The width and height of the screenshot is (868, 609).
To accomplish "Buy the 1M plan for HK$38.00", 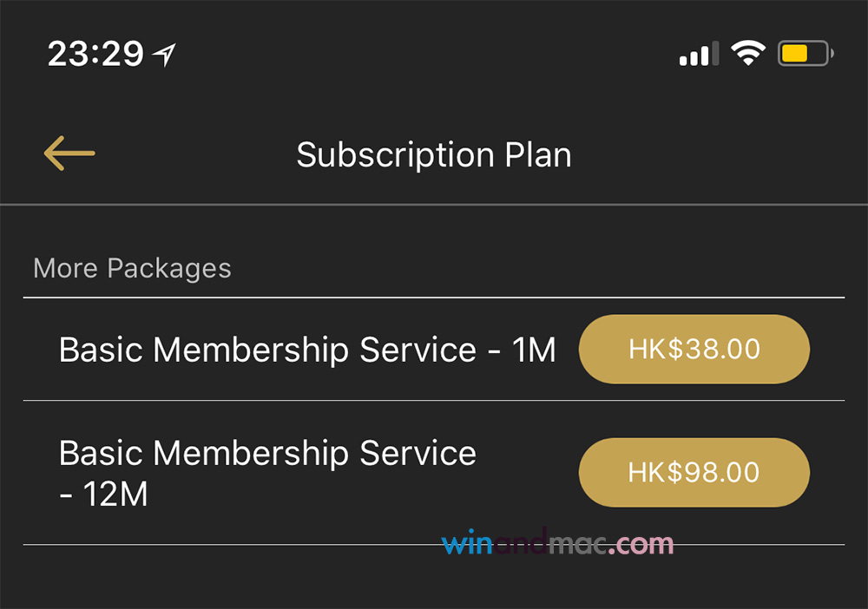I will click(x=694, y=349).
